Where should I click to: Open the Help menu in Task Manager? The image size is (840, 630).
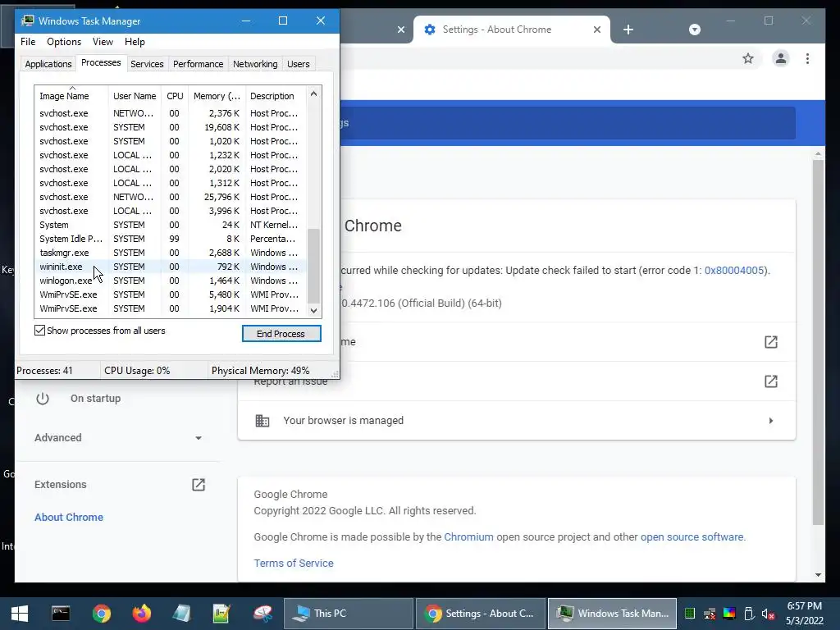(x=135, y=42)
